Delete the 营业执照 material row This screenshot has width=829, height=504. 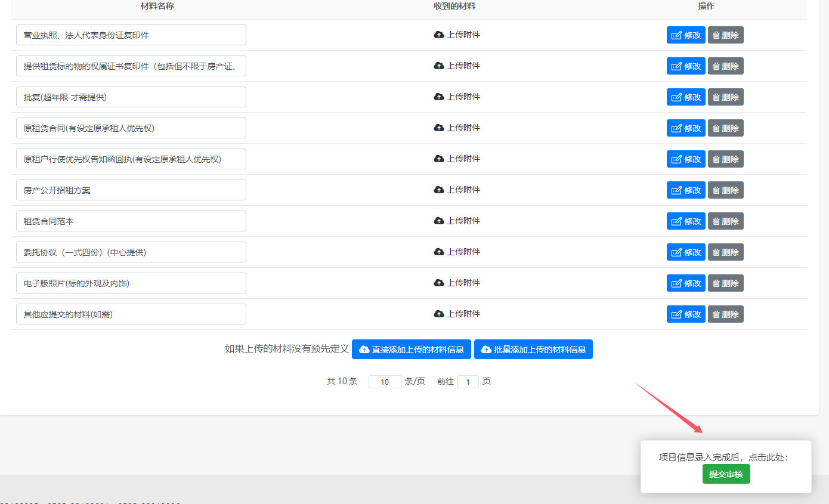click(726, 35)
